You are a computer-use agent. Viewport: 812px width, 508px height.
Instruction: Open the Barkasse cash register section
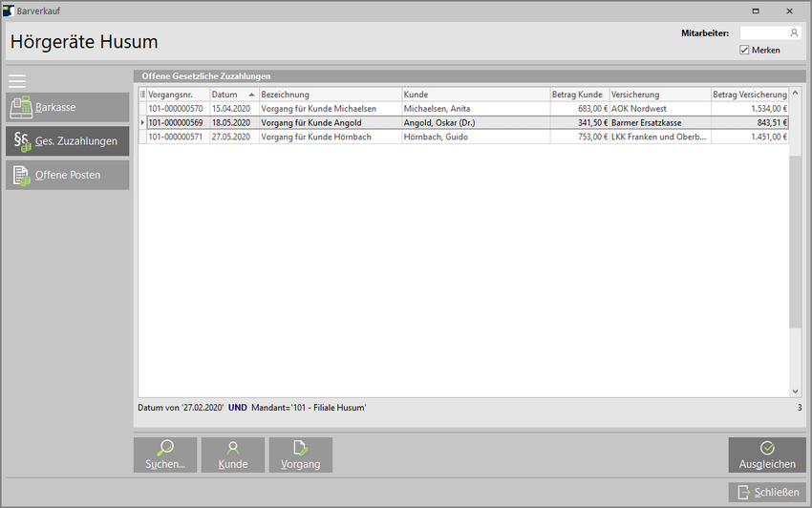pos(67,108)
